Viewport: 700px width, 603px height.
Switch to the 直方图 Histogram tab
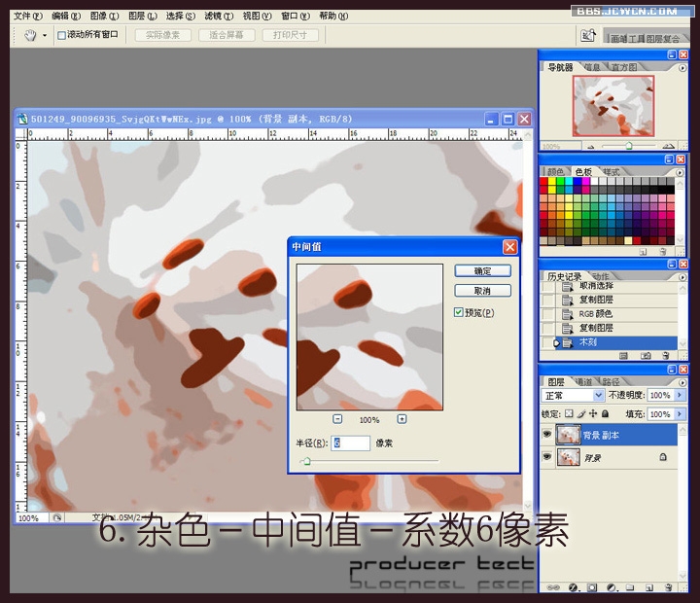click(623, 67)
